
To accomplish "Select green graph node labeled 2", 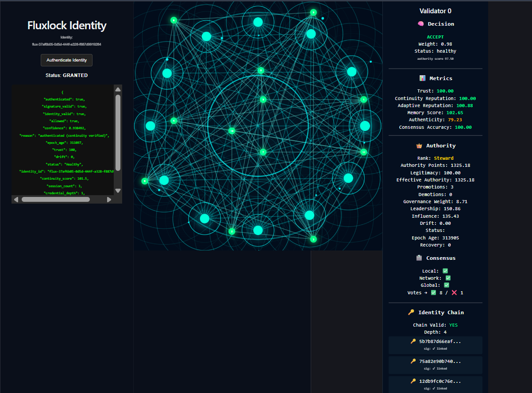I will (231, 231).
